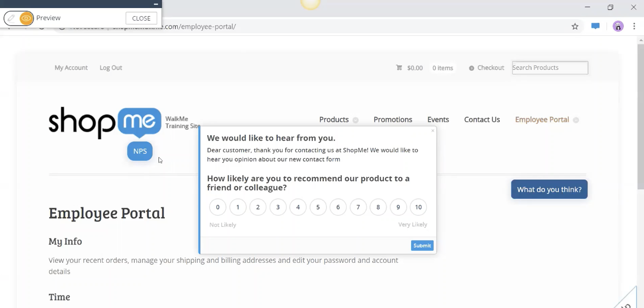Open the Contact Us menu item

pos(482,120)
